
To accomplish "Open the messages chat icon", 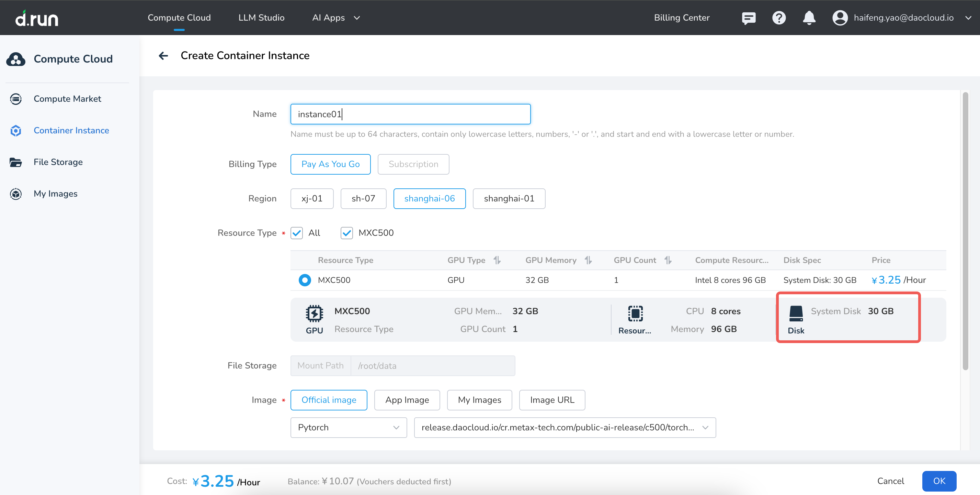I will [x=748, y=18].
